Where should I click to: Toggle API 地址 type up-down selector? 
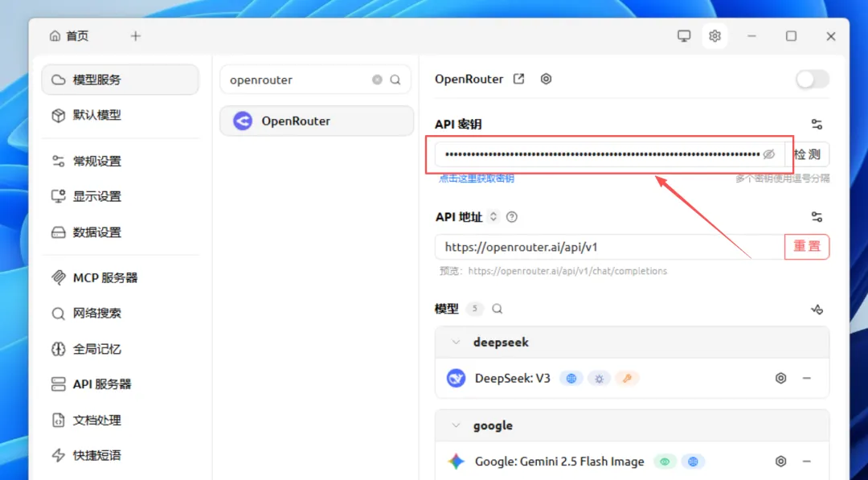click(493, 216)
